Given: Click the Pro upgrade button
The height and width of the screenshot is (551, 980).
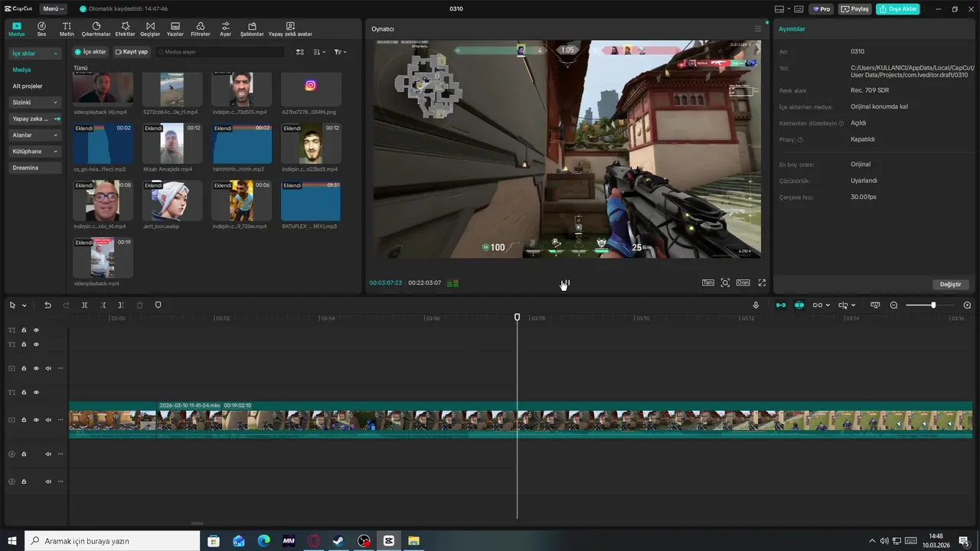Looking at the screenshot, I should [822, 9].
